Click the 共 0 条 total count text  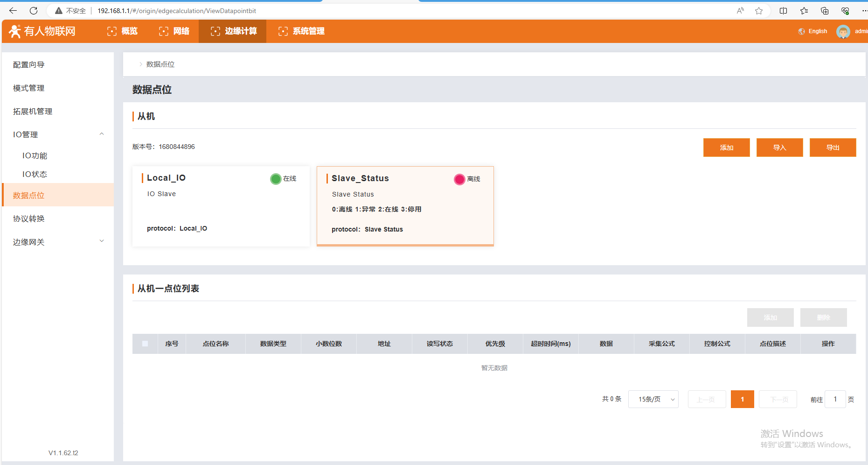click(612, 399)
